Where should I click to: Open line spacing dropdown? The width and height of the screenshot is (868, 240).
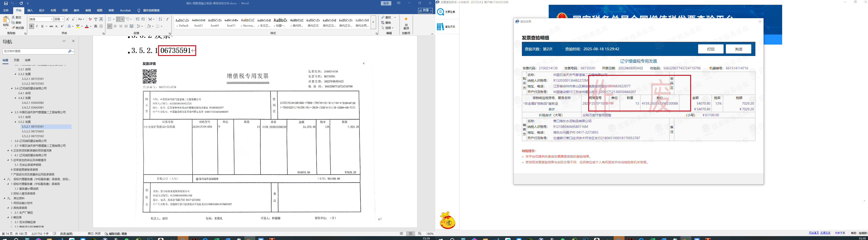[x=140, y=26]
